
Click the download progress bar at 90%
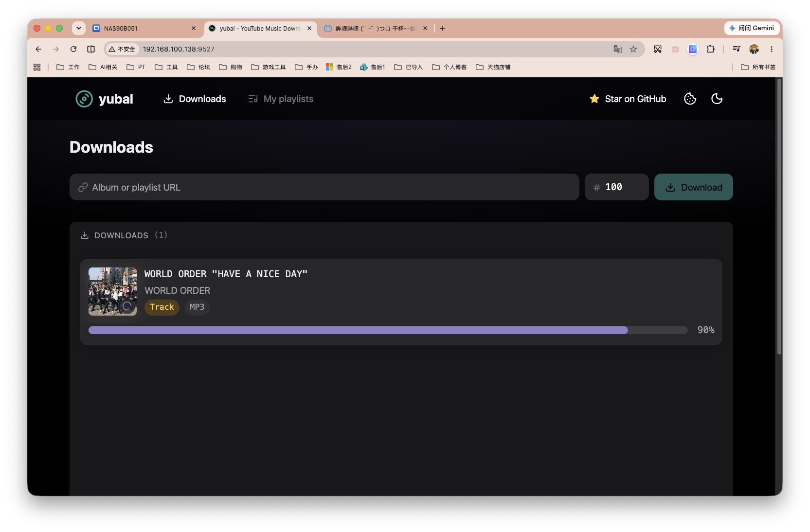click(388, 330)
